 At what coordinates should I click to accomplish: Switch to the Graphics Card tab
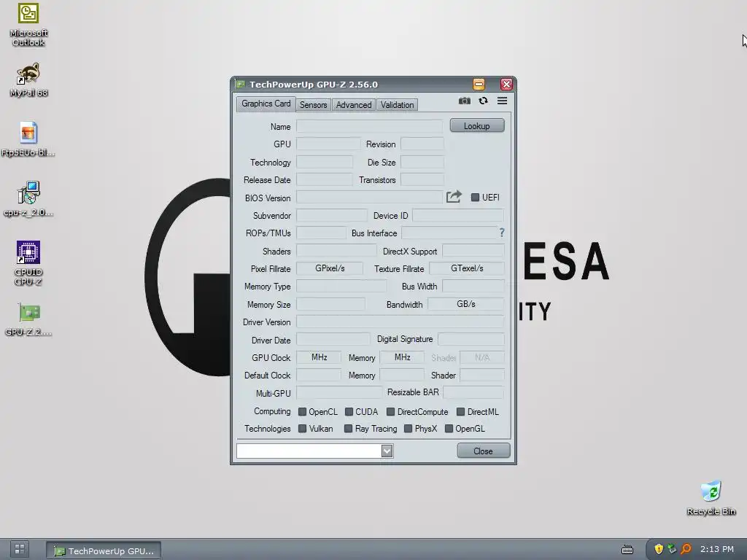point(266,104)
